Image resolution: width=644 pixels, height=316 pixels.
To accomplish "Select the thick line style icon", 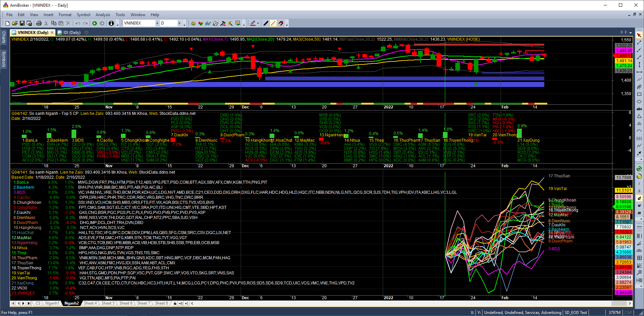I will point(266,23).
